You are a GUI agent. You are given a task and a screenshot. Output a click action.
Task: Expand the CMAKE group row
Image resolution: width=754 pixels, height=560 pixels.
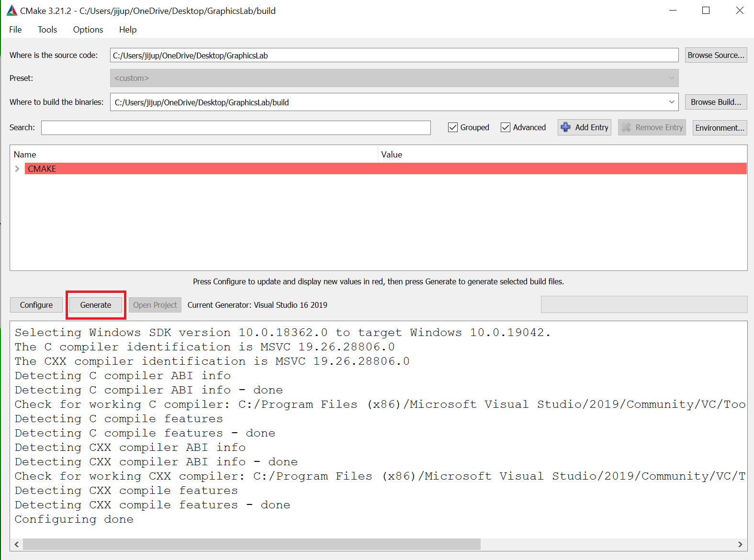point(17,169)
